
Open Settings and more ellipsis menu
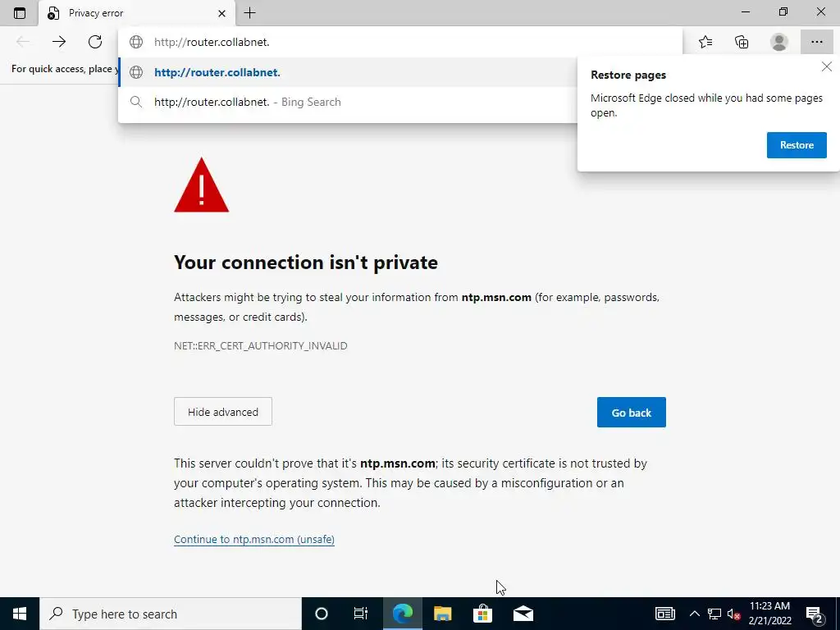pyautogui.click(x=816, y=42)
